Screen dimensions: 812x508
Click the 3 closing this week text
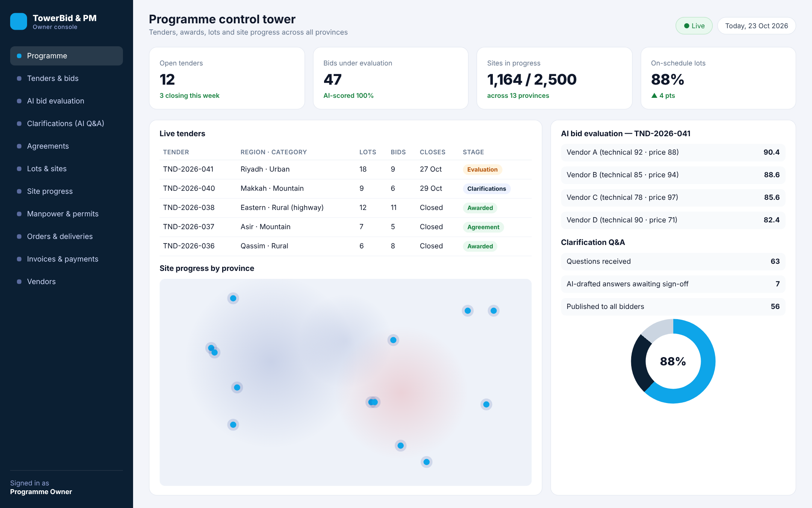click(x=189, y=96)
